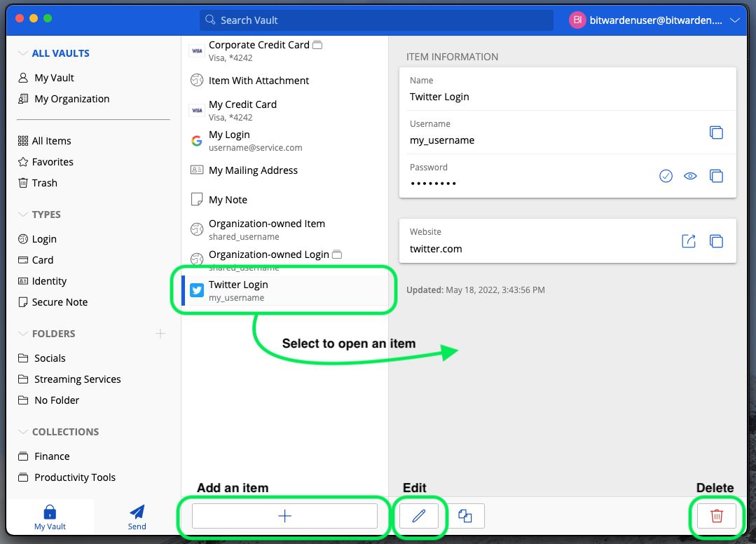Filter by Secure Note type
756x544 pixels.
point(53,302)
